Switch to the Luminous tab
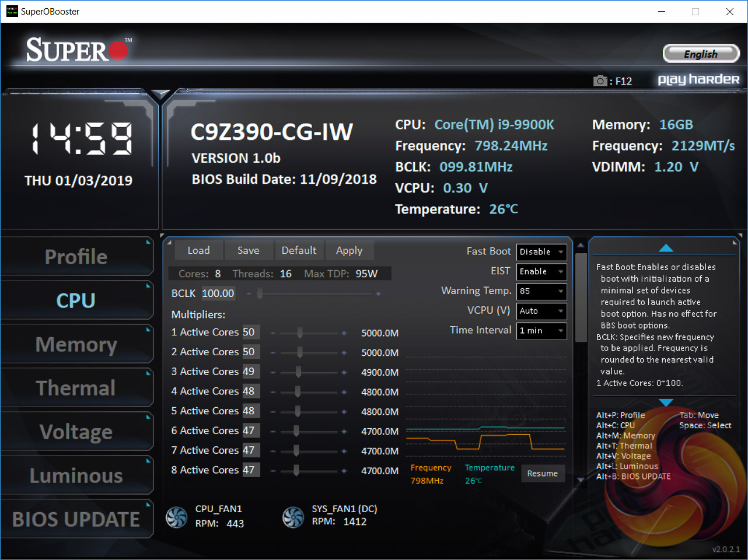Screen dimensions: 748x560 pyautogui.click(x=76, y=475)
